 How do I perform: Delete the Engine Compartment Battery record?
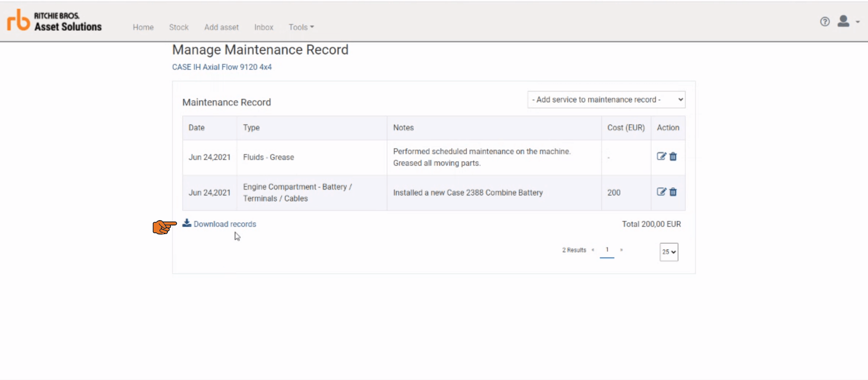click(x=673, y=192)
